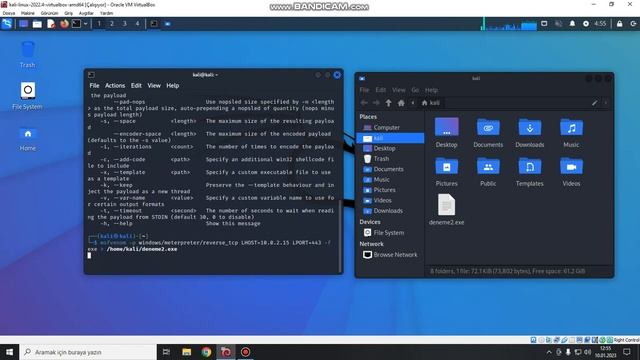Viewport: 640px width, 360px height.
Task: Open the Kali applications menu icon
Action: click(x=7, y=24)
